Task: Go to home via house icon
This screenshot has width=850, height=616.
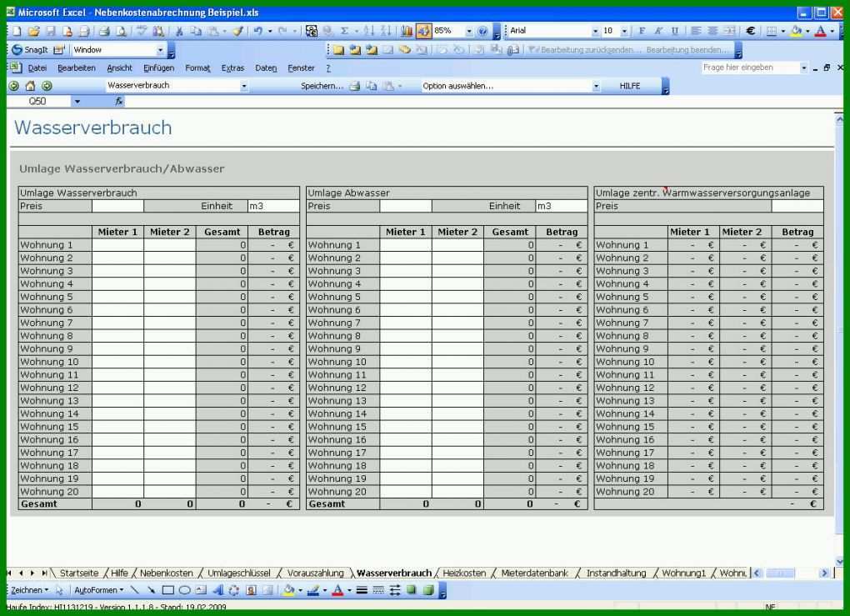Action: pyautogui.click(x=30, y=86)
